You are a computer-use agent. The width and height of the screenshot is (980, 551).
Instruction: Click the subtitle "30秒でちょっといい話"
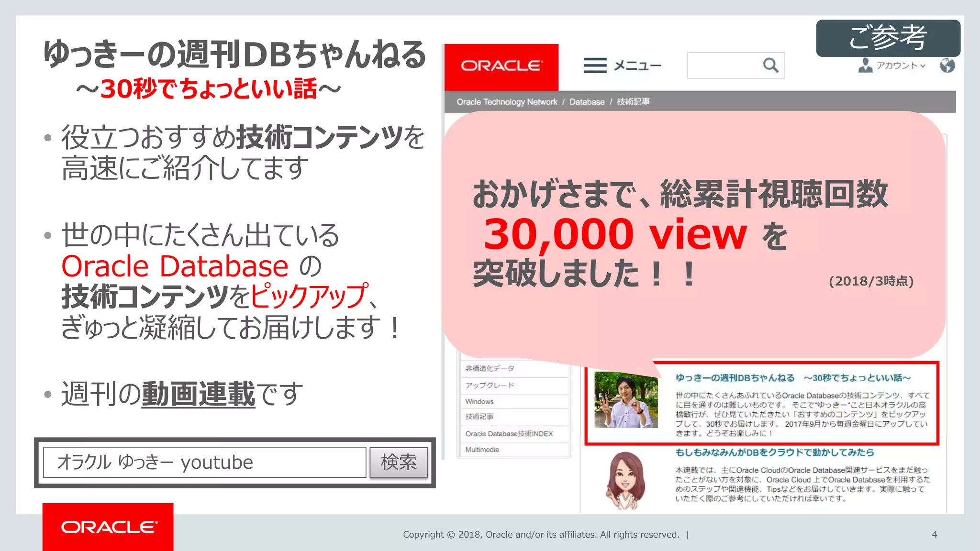pyautogui.click(x=209, y=89)
